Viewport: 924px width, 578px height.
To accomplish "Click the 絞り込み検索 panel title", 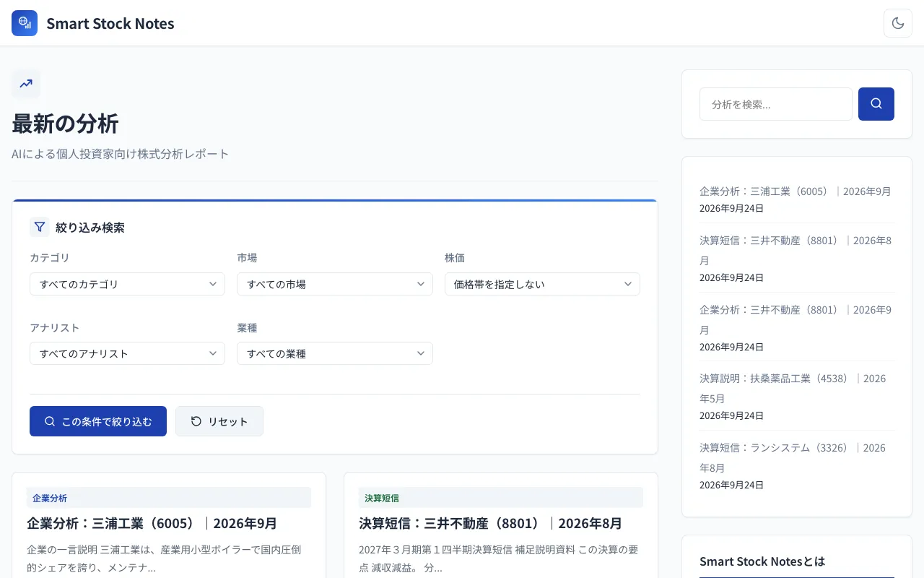I will [x=90, y=228].
